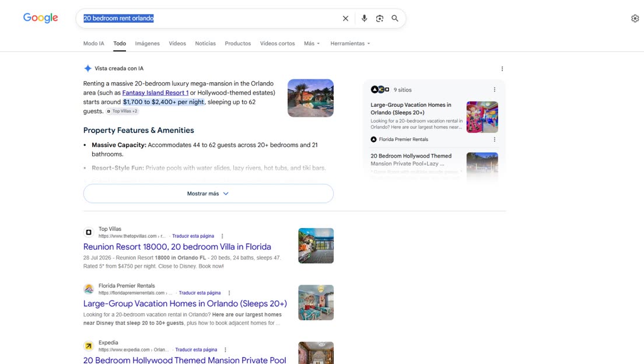This screenshot has width=644, height=364.
Task: Click Property Features & Amenities heading
Action: (x=138, y=130)
